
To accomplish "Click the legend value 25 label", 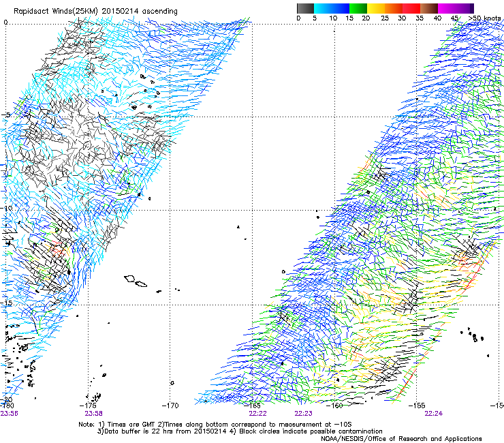I will click(x=385, y=18).
